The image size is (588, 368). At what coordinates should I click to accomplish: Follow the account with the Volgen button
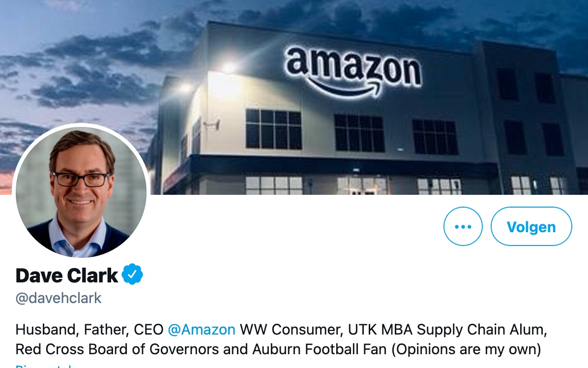click(531, 226)
